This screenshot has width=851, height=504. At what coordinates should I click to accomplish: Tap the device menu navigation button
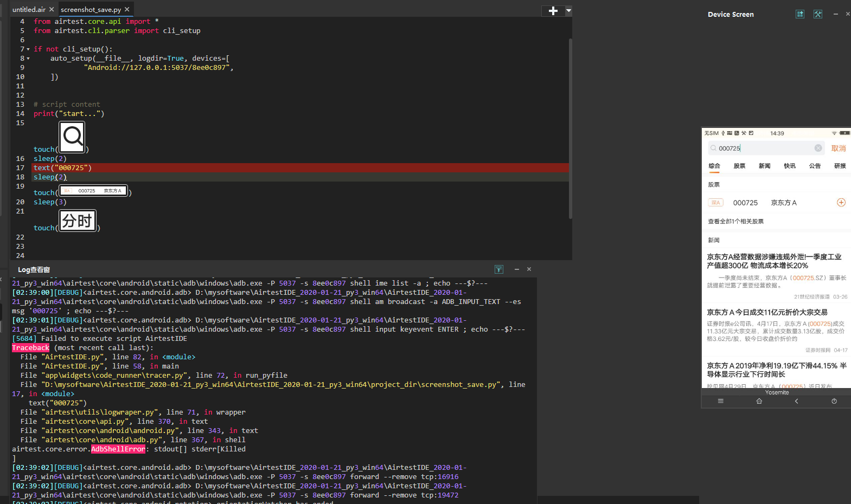(720, 401)
